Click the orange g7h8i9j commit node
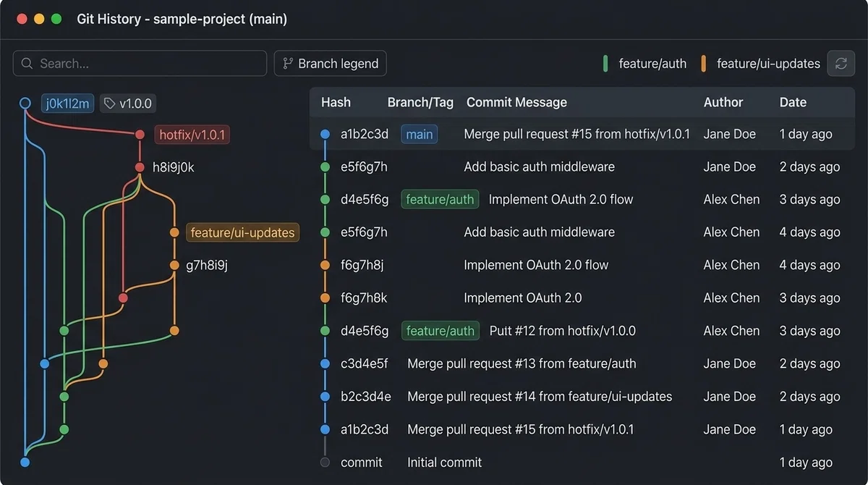 click(x=174, y=265)
